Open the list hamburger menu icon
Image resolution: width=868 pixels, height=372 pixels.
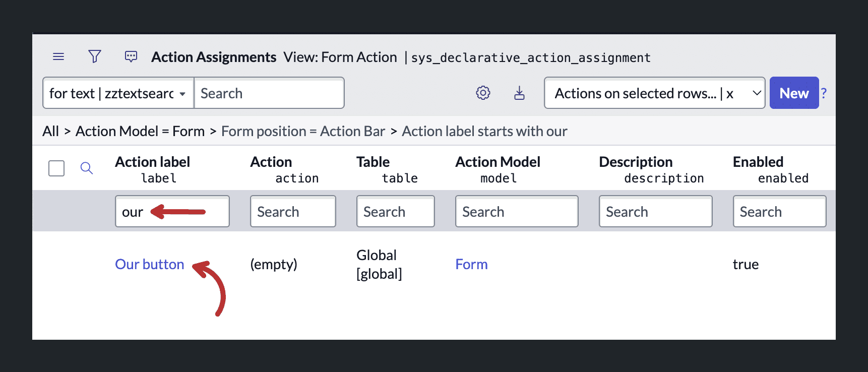tap(58, 56)
